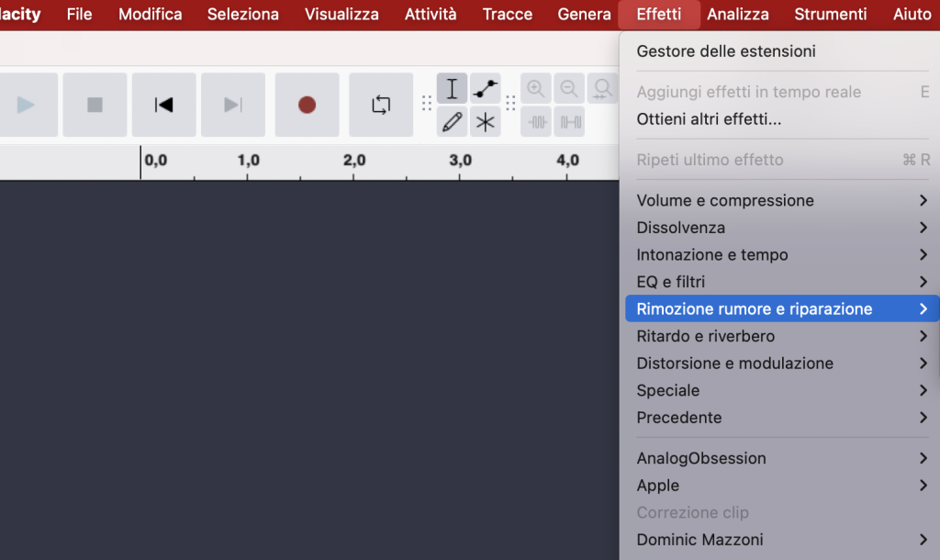Click the Silence audio selection icon
The width and height of the screenshot is (940, 560).
[569, 120]
